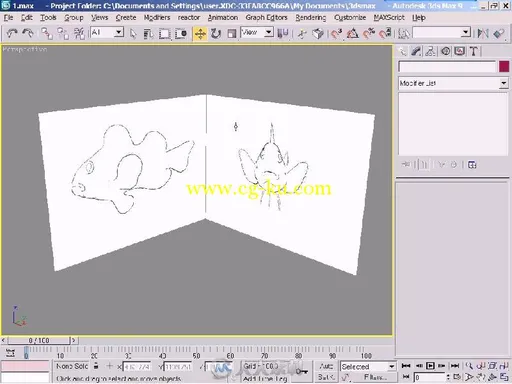The width and height of the screenshot is (512, 384).
Task: Switch to the Motion panel tab
Action: coord(445,51)
